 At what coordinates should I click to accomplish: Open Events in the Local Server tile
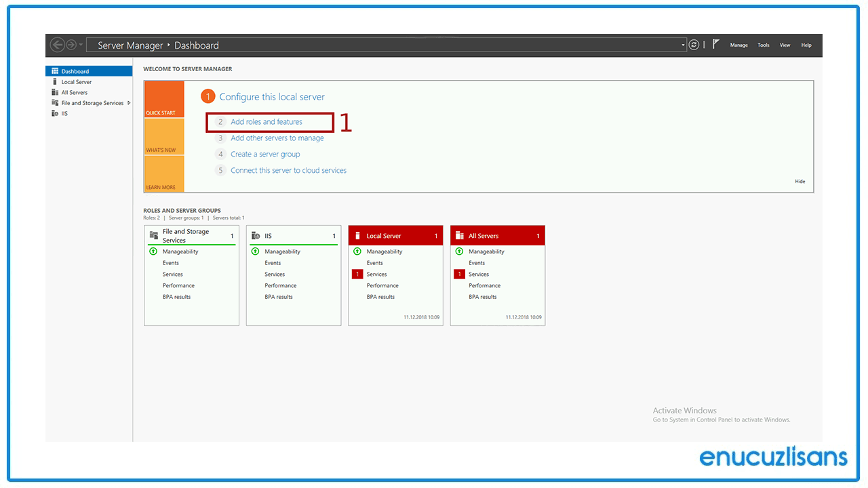point(375,263)
